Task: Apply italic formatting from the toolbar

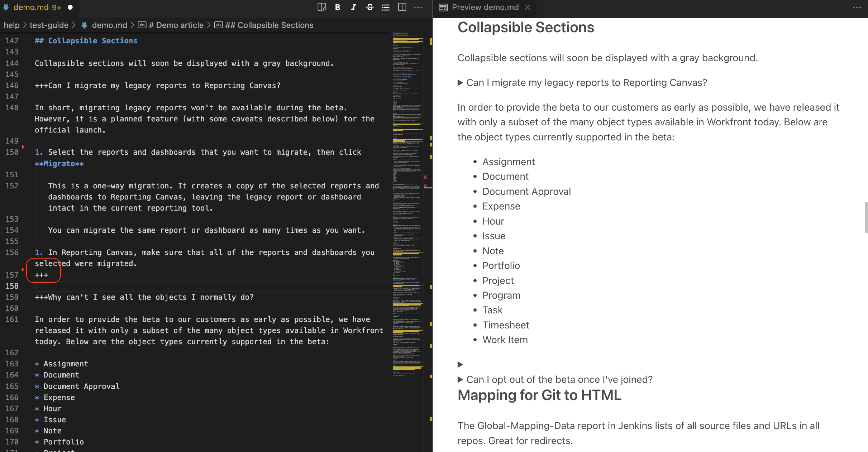Action: click(353, 7)
